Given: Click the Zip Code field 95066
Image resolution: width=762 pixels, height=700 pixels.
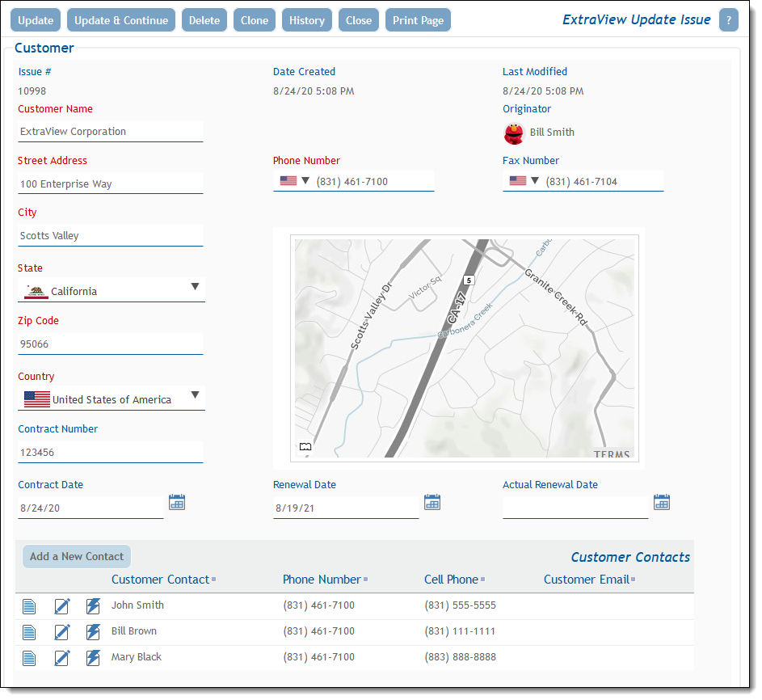Looking at the screenshot, I should [111, 344].
